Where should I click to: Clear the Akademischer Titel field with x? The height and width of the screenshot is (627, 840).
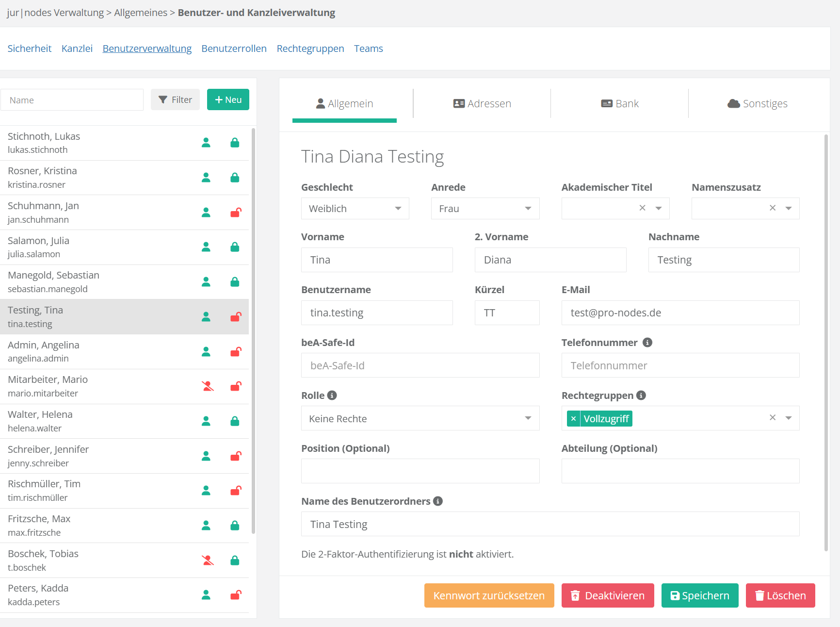point(642,208)
